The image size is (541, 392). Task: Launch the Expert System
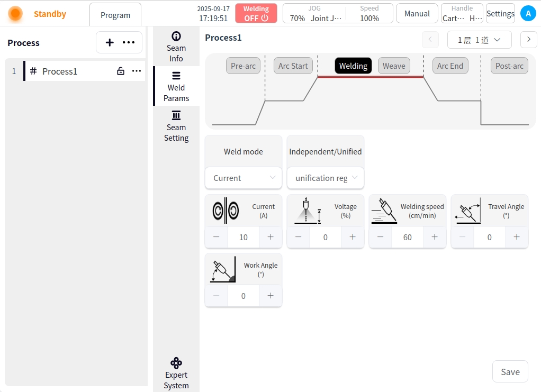[176, 373]
